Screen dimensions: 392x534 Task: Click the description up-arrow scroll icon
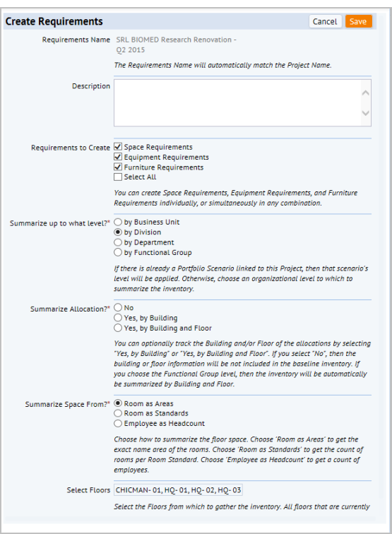point(365,93)
